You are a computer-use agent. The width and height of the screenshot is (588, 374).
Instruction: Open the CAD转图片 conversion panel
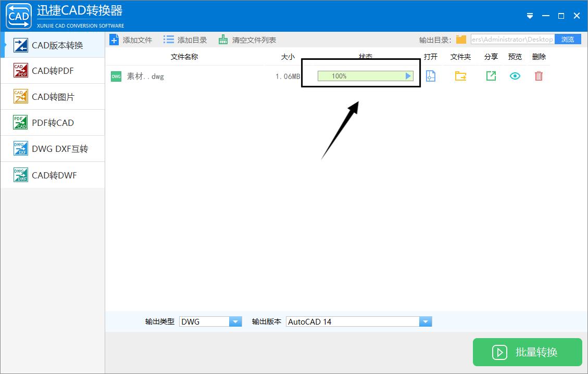pyautogui.click(x=52, y=96)
